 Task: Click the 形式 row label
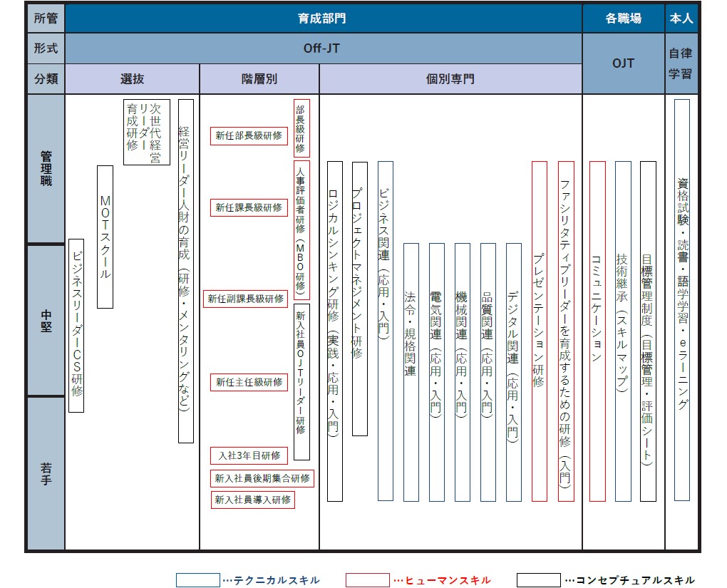coord(46,48)
